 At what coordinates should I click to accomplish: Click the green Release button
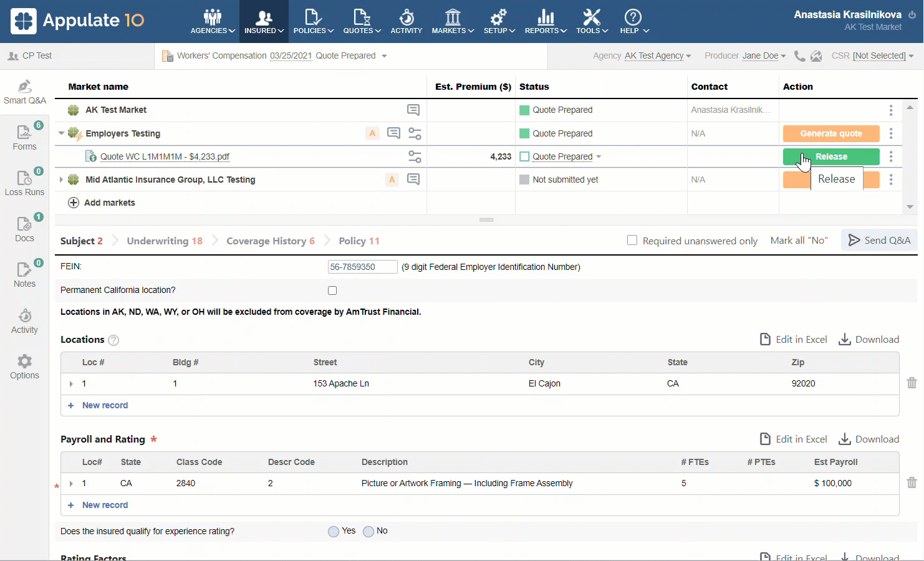pyautogui.click(x=831, y=156)
